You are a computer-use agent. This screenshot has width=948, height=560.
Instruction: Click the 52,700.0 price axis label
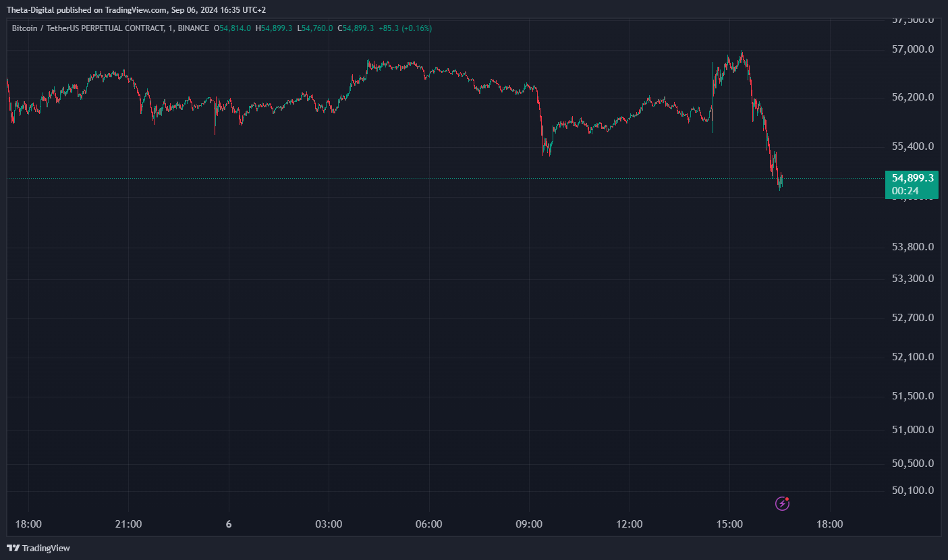913,318
